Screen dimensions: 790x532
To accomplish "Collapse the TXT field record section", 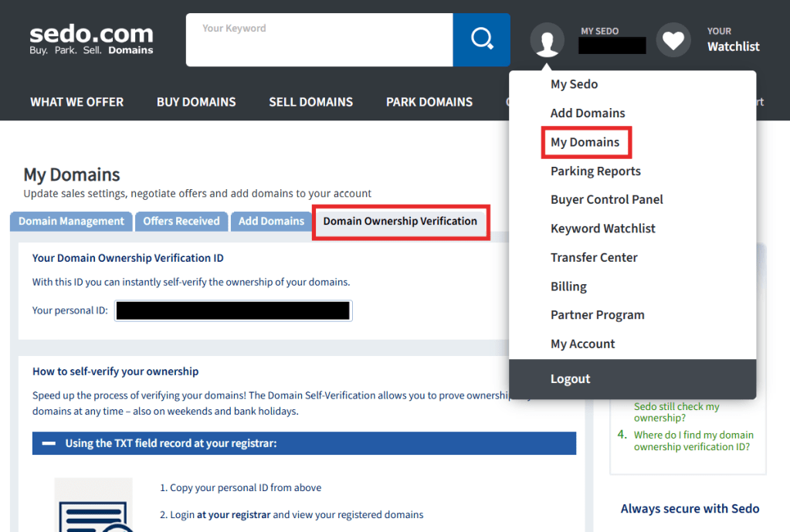I will (49, 443).
